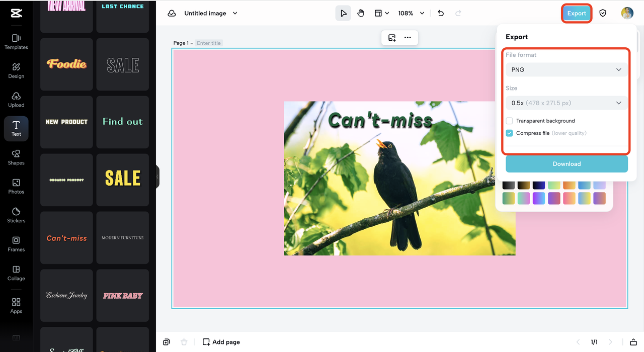Uncheck the Compress file checkbox
The width and height of the screenshot is (644, 352).
click(x=509, y=133)
